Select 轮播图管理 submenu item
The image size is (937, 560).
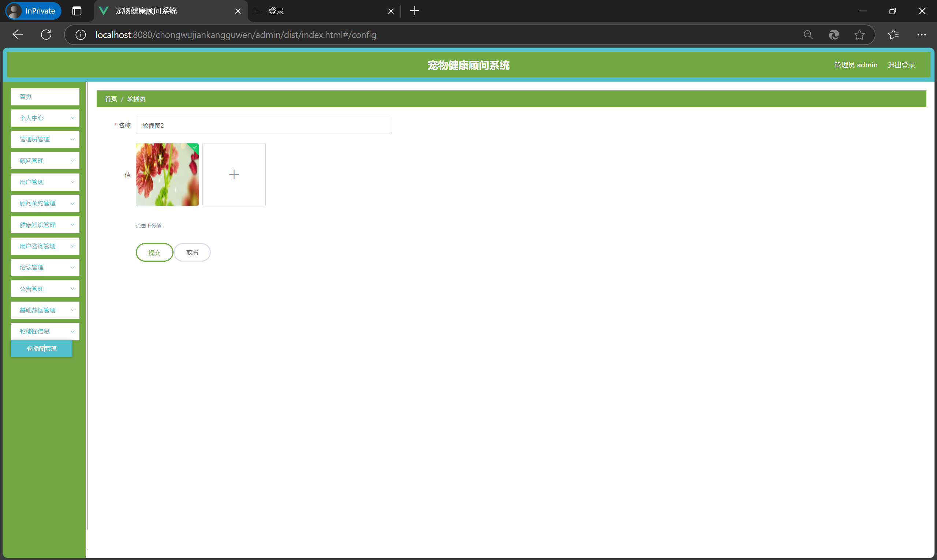tap(41, 349)
